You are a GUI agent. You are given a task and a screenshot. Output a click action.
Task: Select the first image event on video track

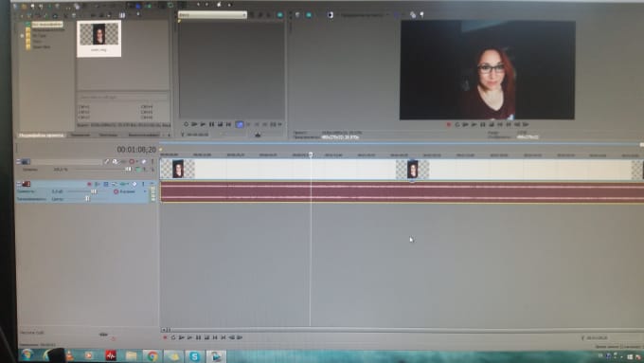click(177, 170)
